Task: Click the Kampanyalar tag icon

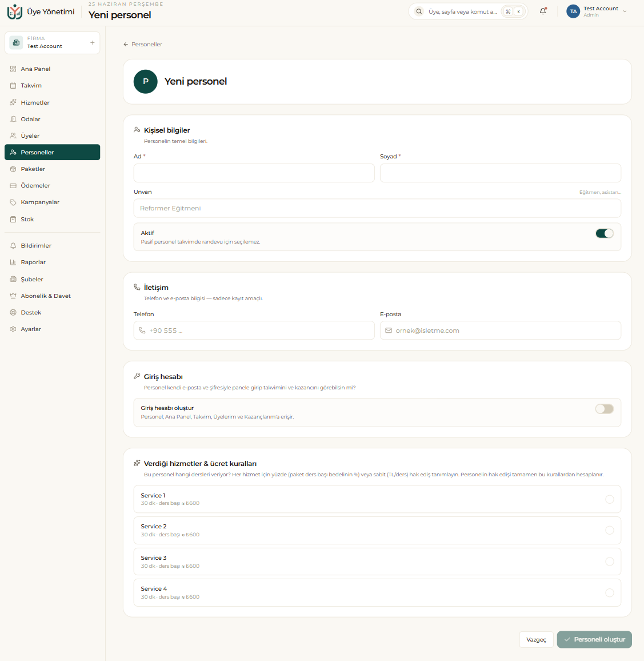Action: (x=13, y=202)
